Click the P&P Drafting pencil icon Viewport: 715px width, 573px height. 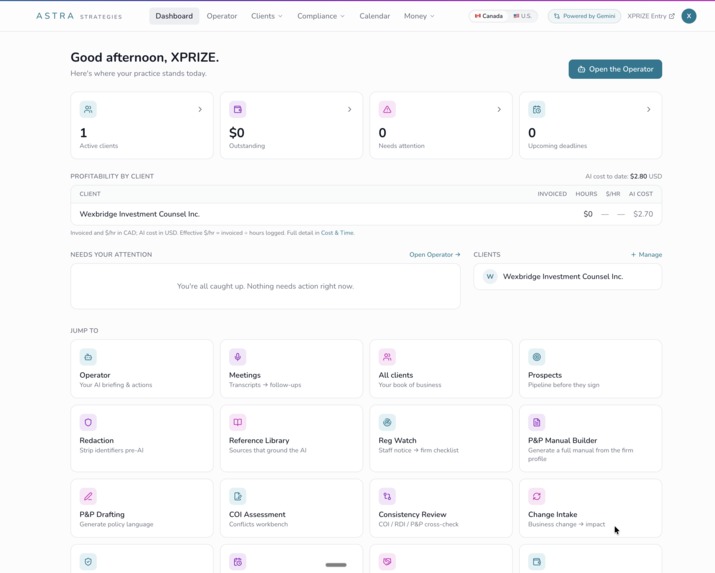88,496
